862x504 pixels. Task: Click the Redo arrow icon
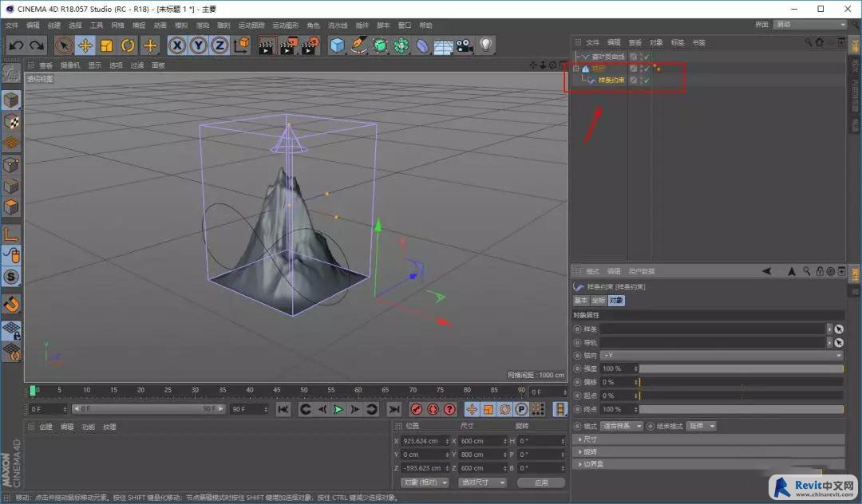(37, 45)
